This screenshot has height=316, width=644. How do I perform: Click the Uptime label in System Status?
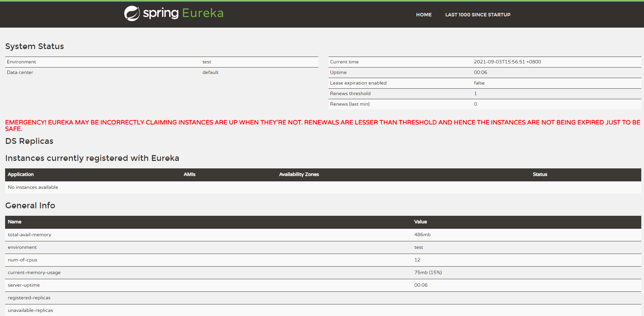tap(338, 72)
